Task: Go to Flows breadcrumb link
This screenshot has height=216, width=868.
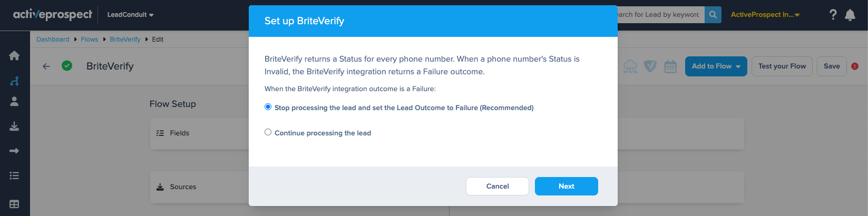Action: coord(90,40)
